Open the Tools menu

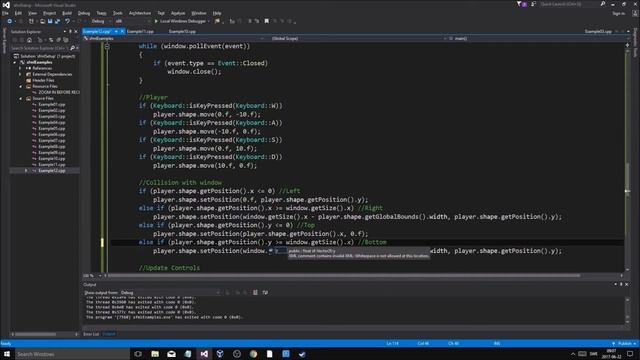118,13
